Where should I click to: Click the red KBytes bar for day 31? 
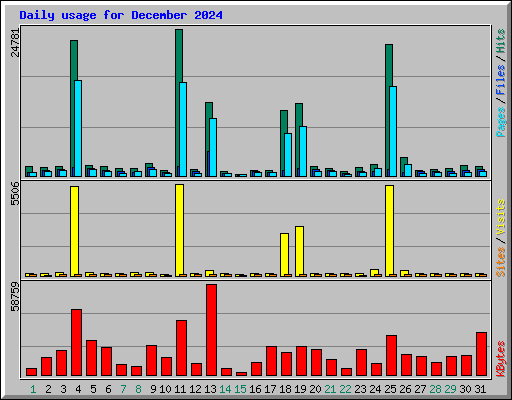481,354
